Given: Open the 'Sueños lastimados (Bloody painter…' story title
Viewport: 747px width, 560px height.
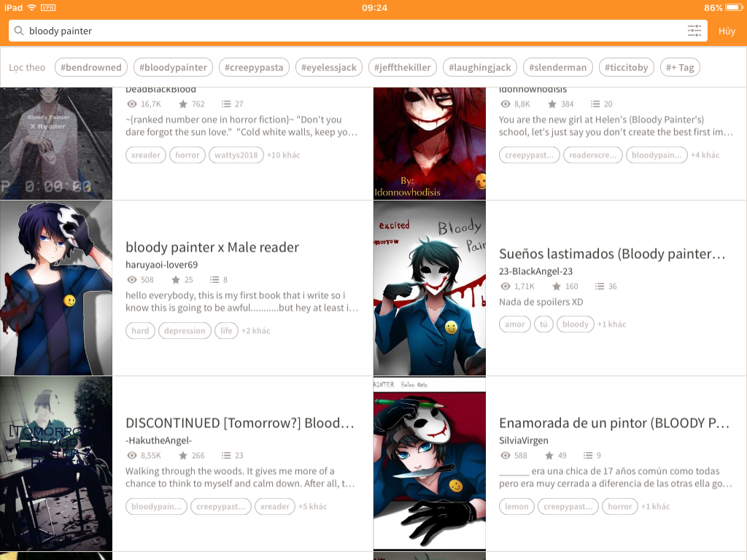Looking at the screenshot, I should (612, 254).
